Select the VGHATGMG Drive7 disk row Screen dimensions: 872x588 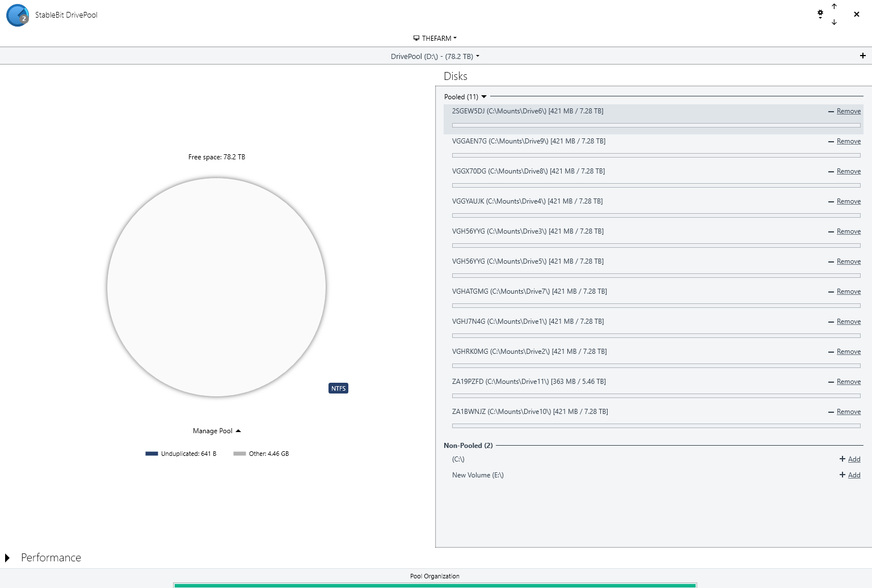[x=654, y=299]
